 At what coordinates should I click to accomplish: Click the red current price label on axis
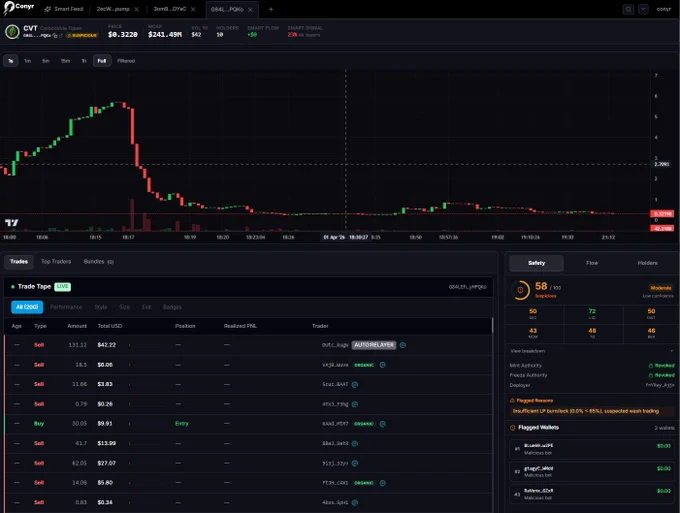coord(662,214)
